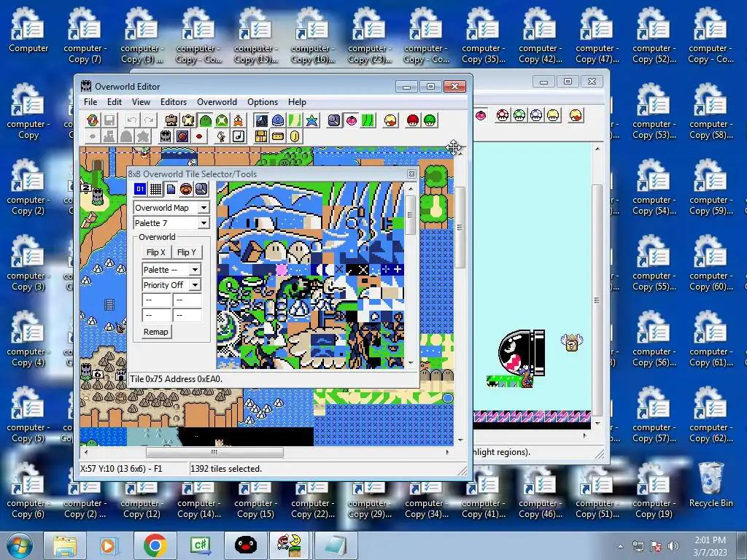Select the Recycle Bin desktop icon
The image size is (747, 560).
[x=711, y=485]
